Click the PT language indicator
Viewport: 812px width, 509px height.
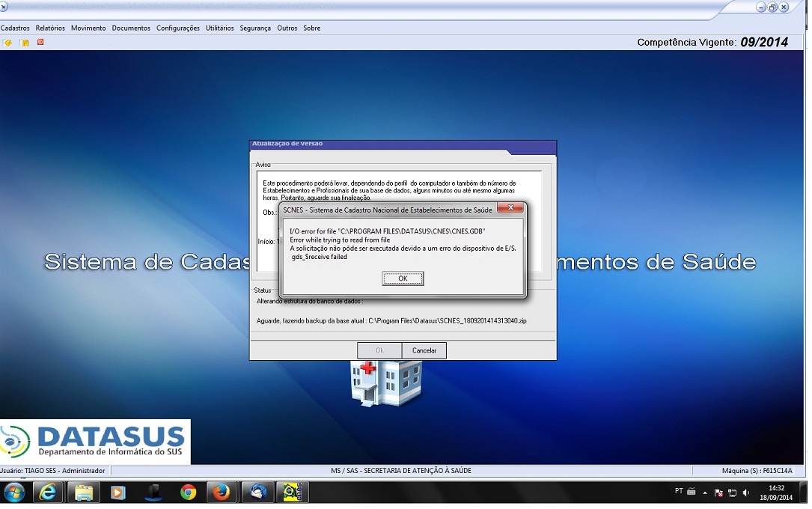click(x=678, y=491)
